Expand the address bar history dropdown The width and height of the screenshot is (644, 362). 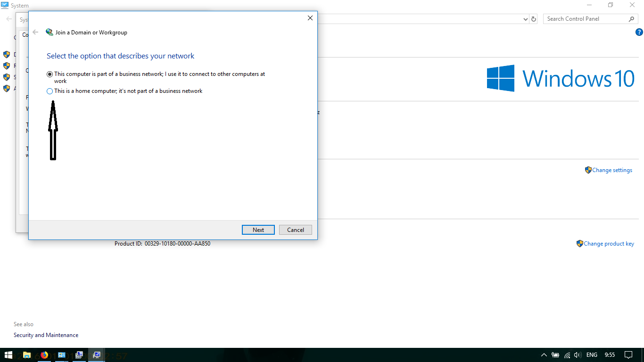click(526, 19)
